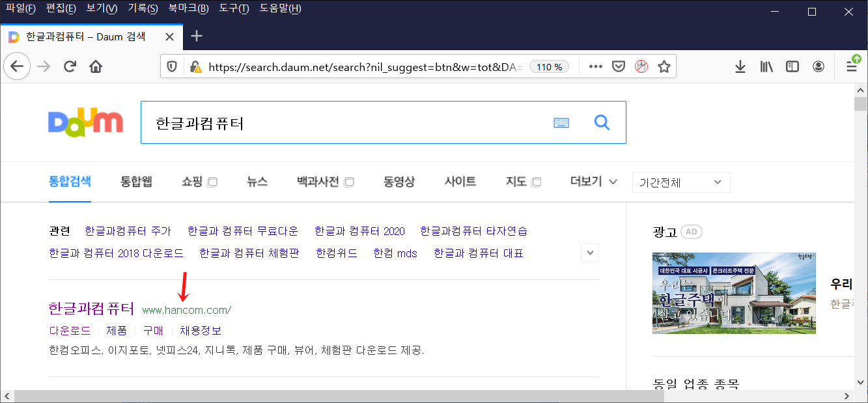Bookmark this page with star
The height and width of the screenshot is (403, 868).
coord(664,66)
